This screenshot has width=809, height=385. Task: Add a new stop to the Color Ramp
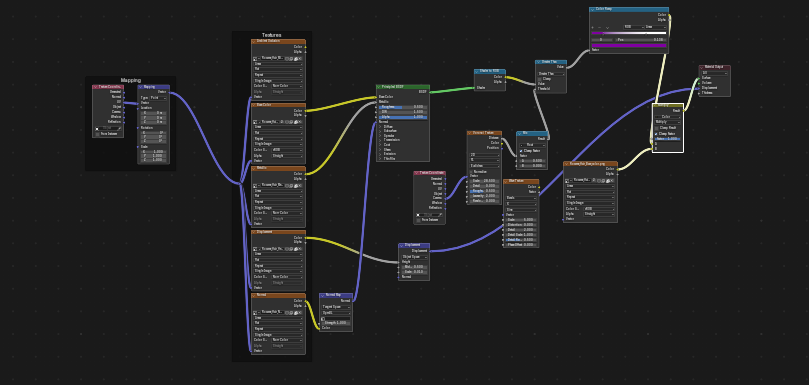tap(592, 27)
